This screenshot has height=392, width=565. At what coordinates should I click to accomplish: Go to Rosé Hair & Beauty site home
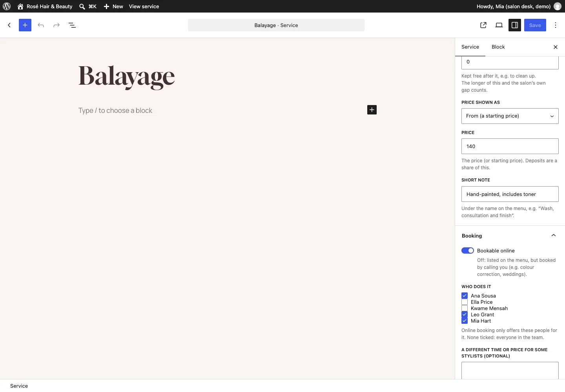click(45, 6)
